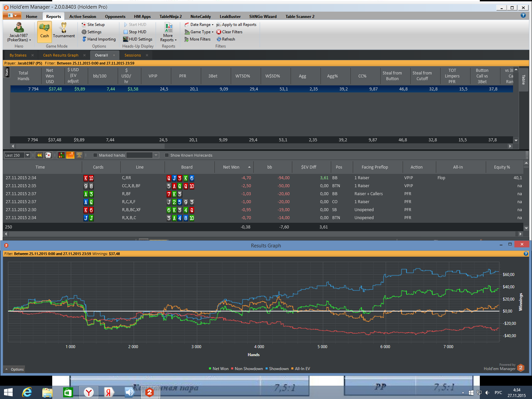This screenshot has height=399, width=532.
Task: Click the playing cards replayer icon
Action: click(48, 155)
